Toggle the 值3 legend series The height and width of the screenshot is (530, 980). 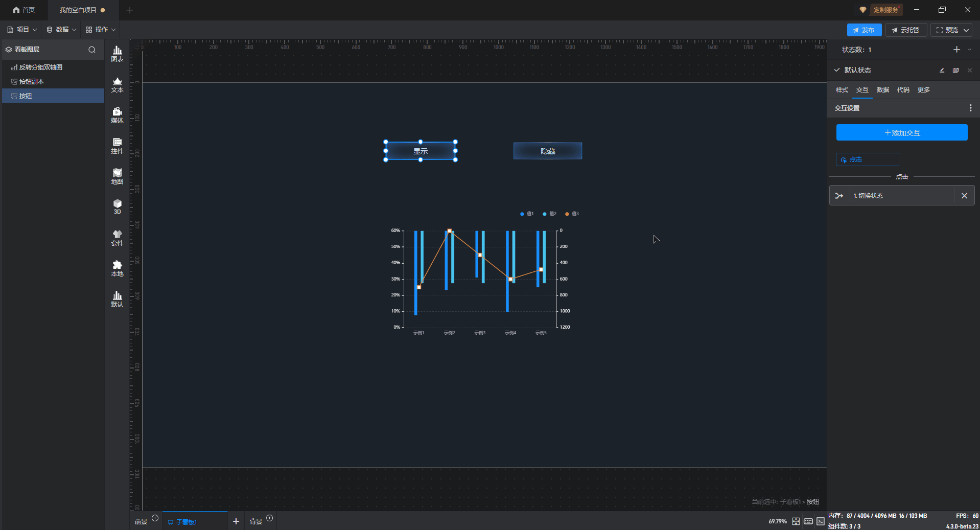572,214
